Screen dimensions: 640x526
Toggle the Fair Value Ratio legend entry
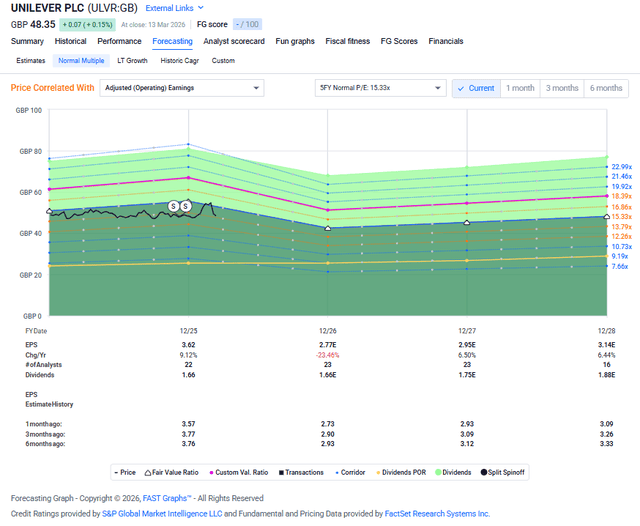pos(172,473)
